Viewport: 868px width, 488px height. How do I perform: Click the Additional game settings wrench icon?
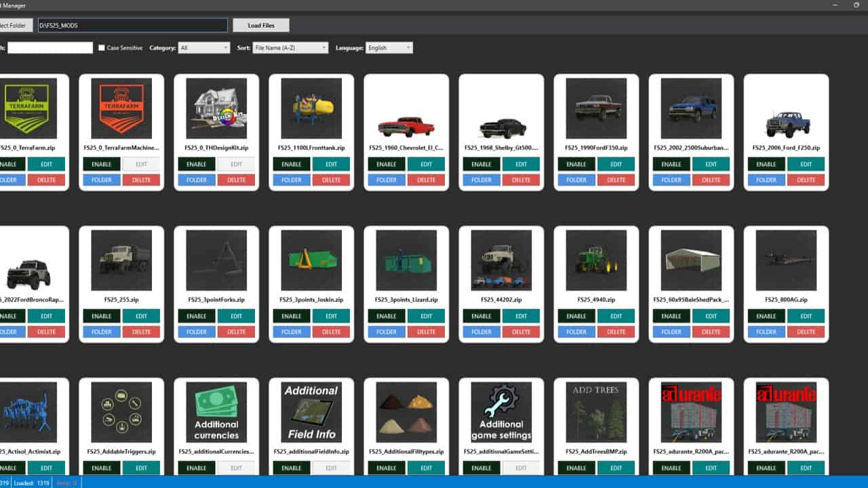[500, 412]
